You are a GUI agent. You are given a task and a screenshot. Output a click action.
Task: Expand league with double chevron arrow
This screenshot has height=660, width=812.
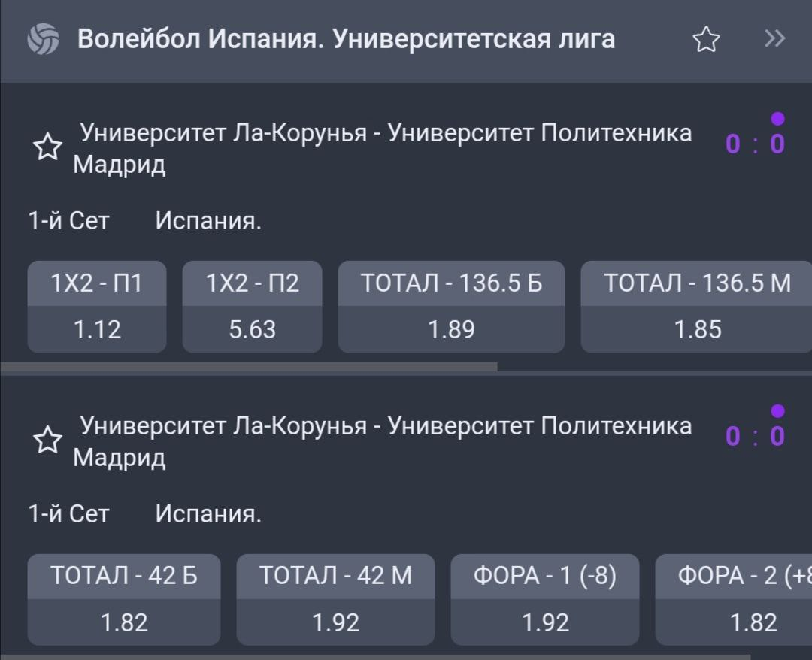pos(774,38)
